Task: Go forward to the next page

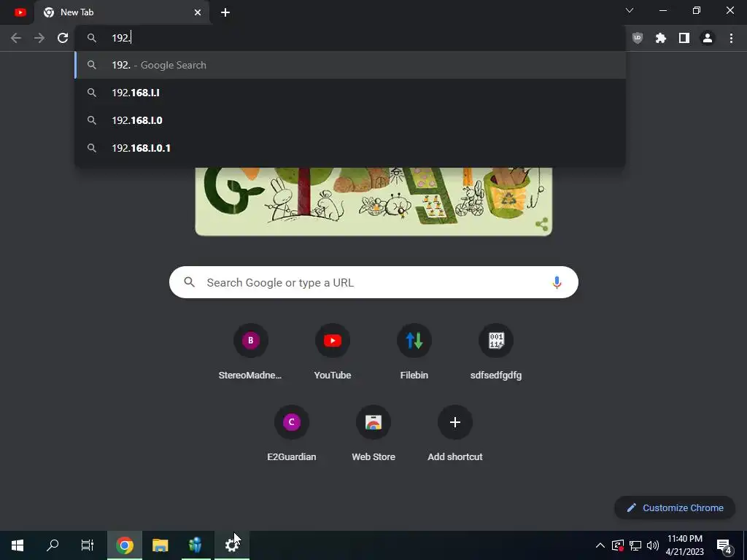Action: tap(39, 38)
